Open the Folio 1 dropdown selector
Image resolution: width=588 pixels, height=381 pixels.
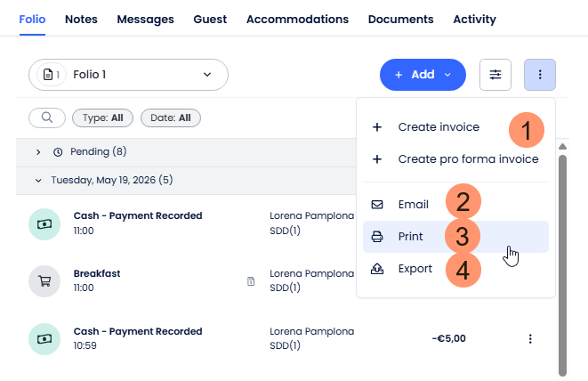128,75
